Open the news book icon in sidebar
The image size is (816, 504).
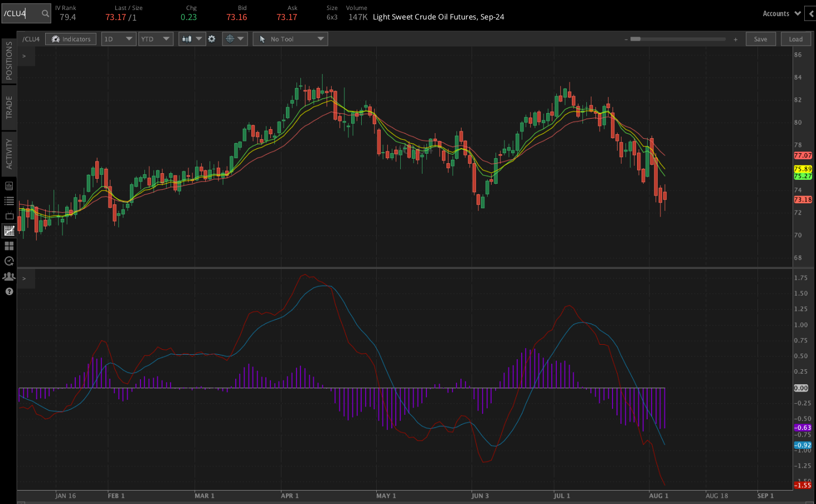(x=9, y=185)
